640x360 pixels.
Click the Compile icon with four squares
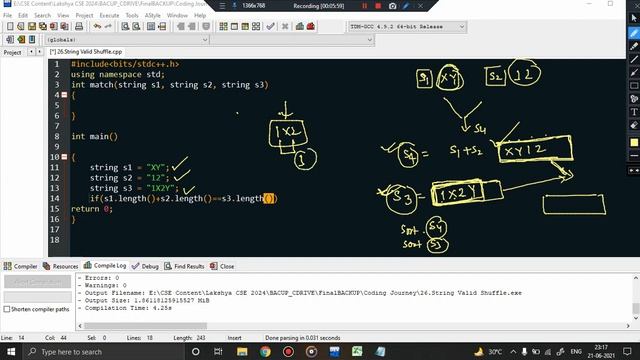[223, 27]
